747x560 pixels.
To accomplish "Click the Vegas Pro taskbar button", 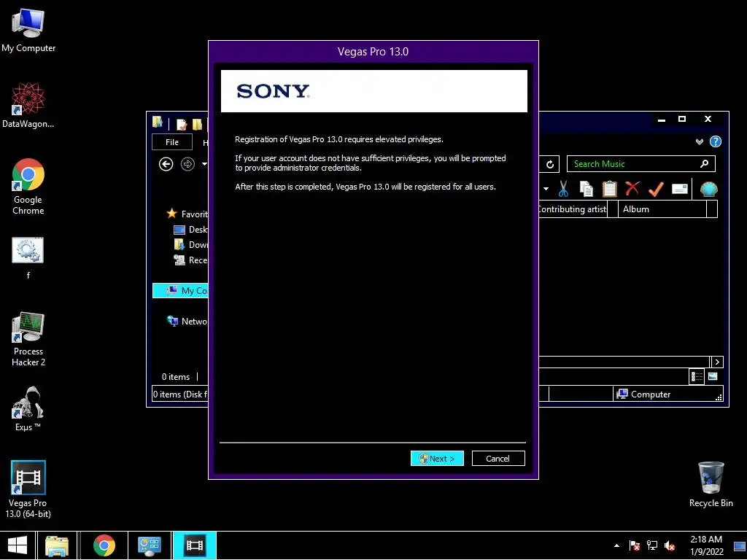I will click(x=195, y=545).
